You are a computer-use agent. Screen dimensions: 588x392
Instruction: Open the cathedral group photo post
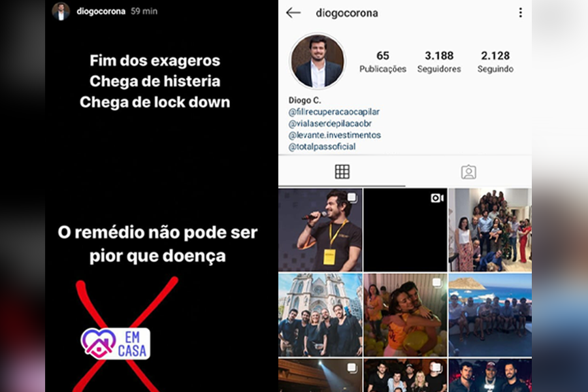(320, 315)
